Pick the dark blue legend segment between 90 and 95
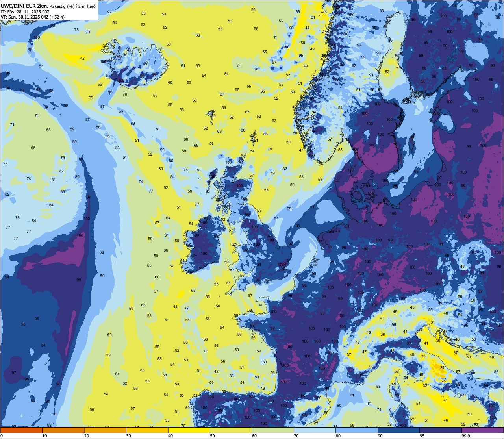 pyautogui.click(x=398, y=430)
